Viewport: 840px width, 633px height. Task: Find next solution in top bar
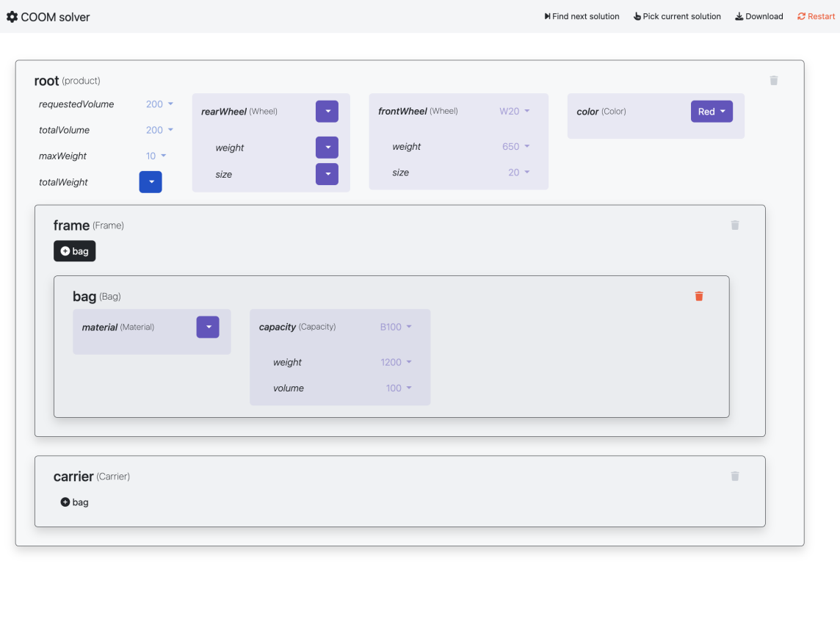point(582,16)
